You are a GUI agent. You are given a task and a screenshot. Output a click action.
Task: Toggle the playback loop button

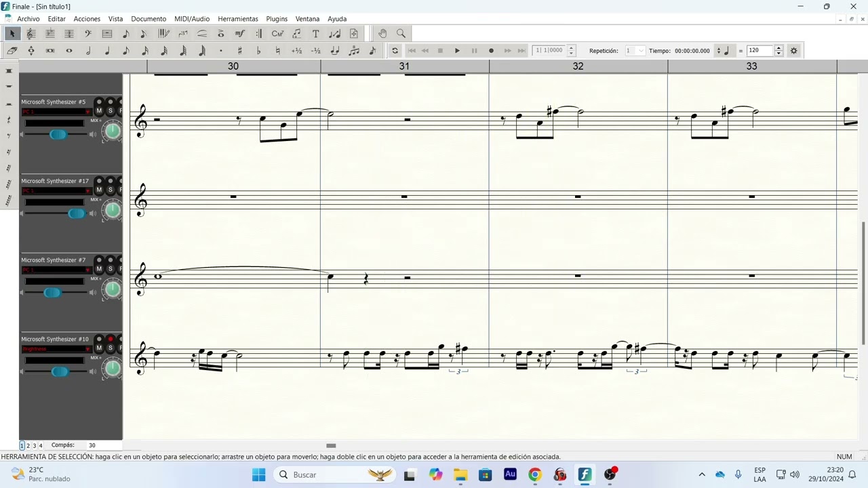(395, 51)
